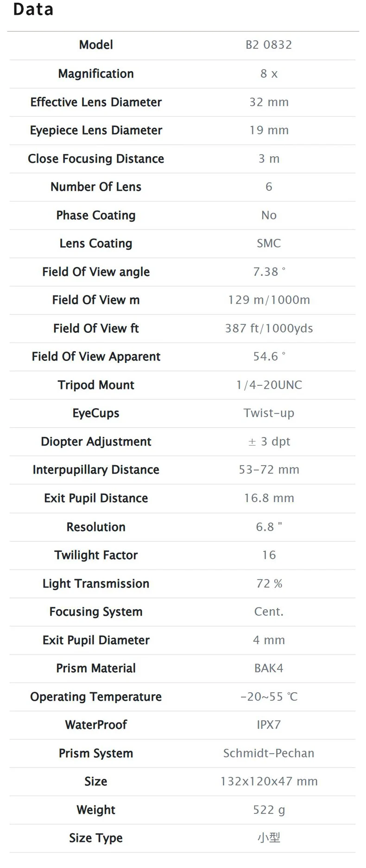
Task: Click the 53-72 mm interpupillary value
Action: (x=269, y=470)
